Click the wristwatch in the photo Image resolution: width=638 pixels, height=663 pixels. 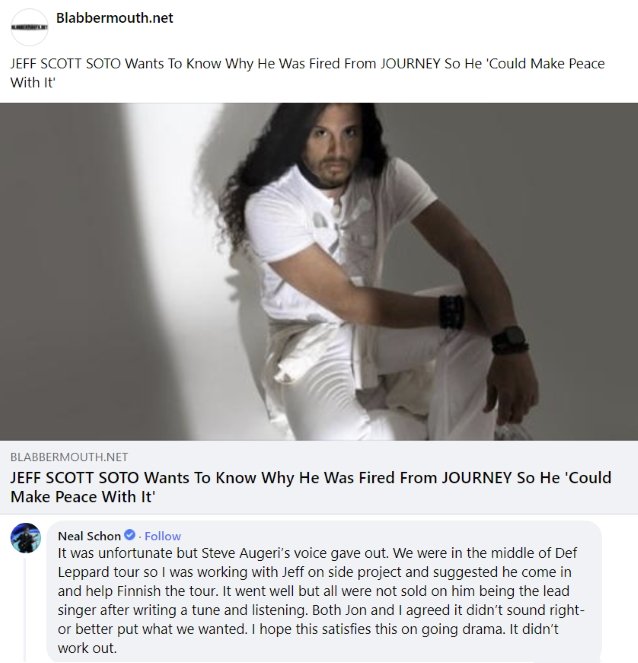[509, 340]
